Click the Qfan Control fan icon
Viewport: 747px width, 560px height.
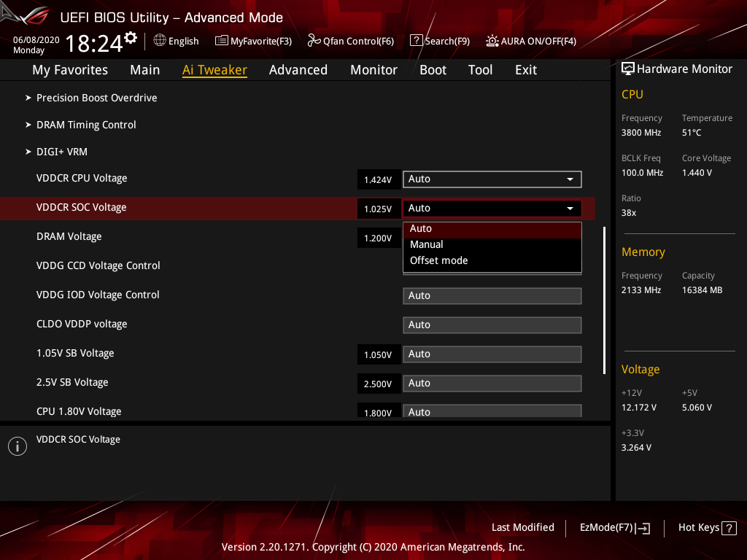[x=314, y=41]
